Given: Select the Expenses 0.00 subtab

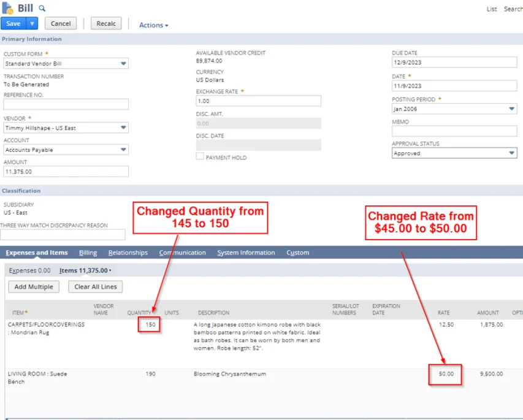Looking at the screenshot, I should (x=29, y=270).
